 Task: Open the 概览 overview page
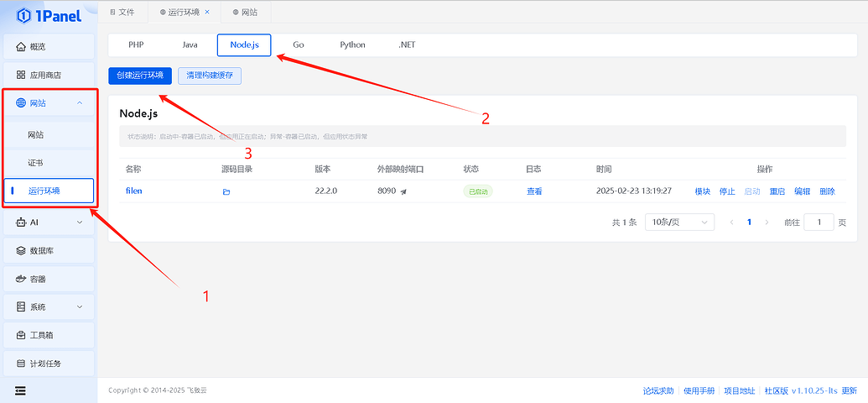click(x=49, y=46)
